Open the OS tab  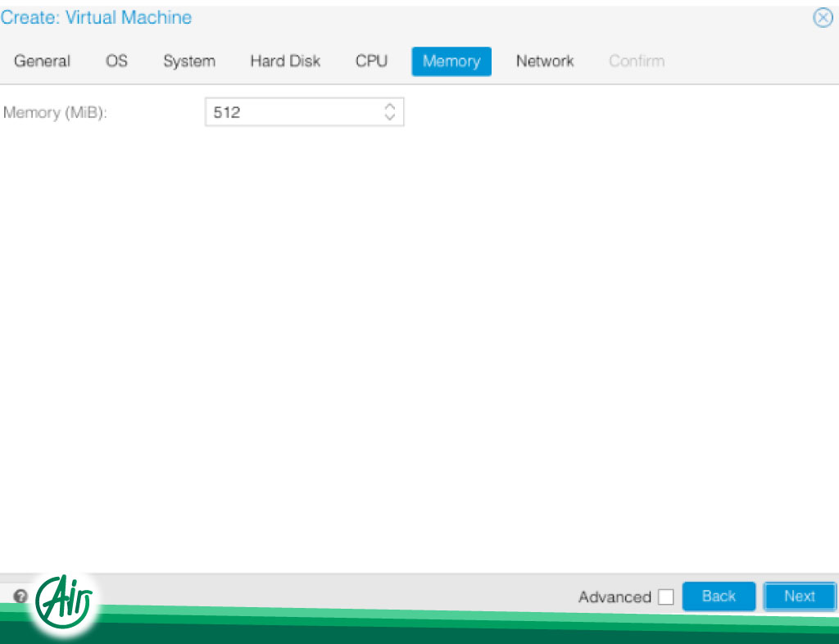pos(116,61)
